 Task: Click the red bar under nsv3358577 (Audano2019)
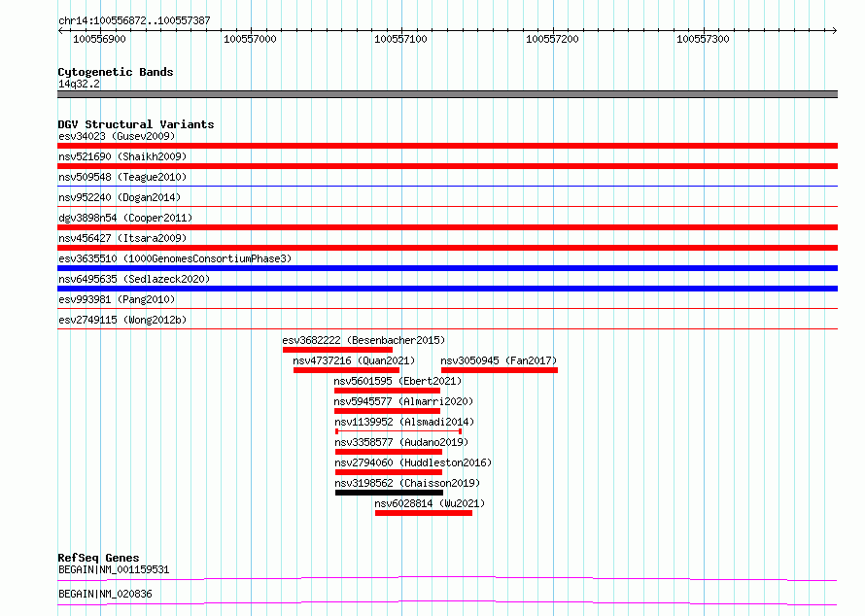pyautogui.click(x=389, y=452)
